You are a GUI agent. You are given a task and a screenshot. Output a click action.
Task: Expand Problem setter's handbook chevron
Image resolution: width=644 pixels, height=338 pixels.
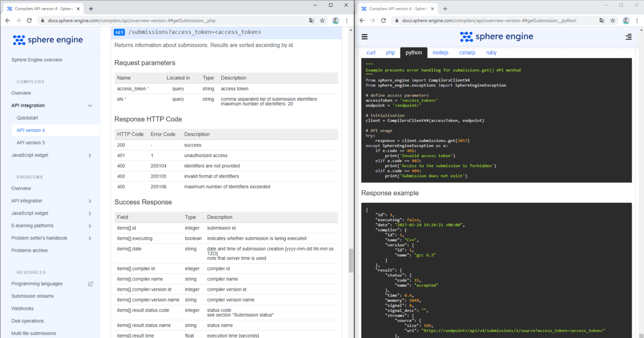pos(90,238)
